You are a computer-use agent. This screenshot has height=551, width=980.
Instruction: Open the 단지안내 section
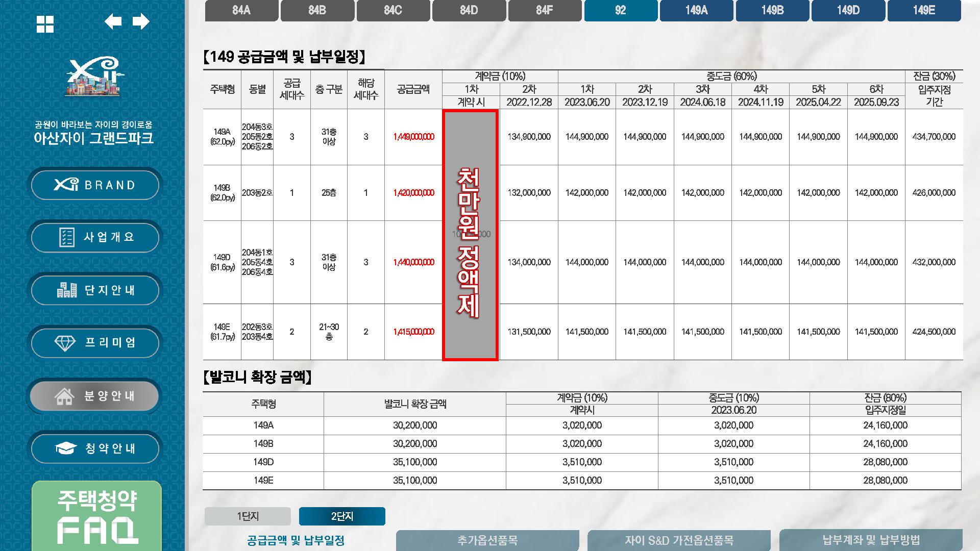(95, 290)
